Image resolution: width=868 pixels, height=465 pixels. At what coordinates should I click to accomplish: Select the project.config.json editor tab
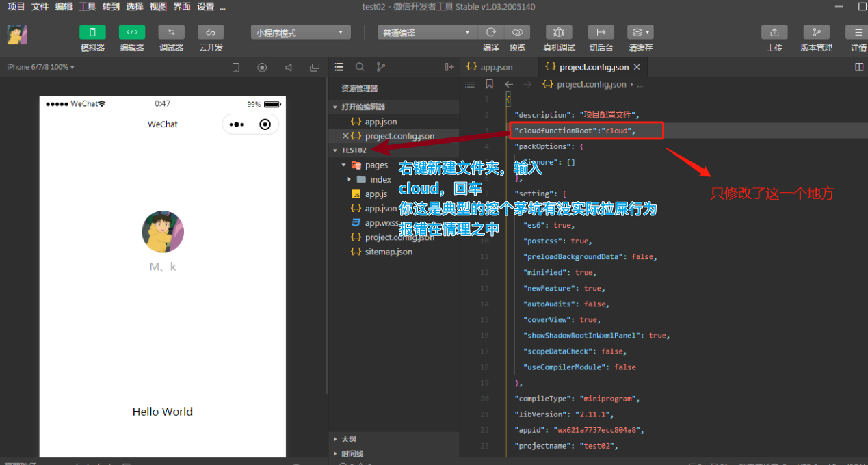point(594,67)
